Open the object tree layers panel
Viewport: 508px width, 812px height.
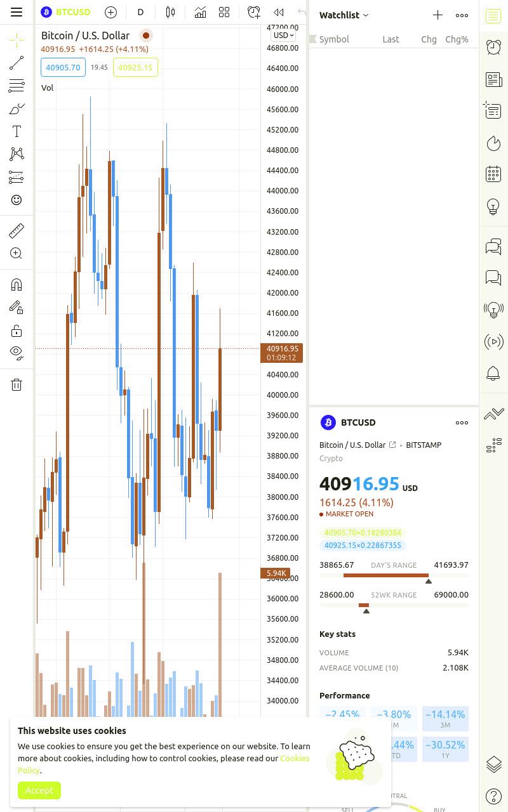click(493, 764)
